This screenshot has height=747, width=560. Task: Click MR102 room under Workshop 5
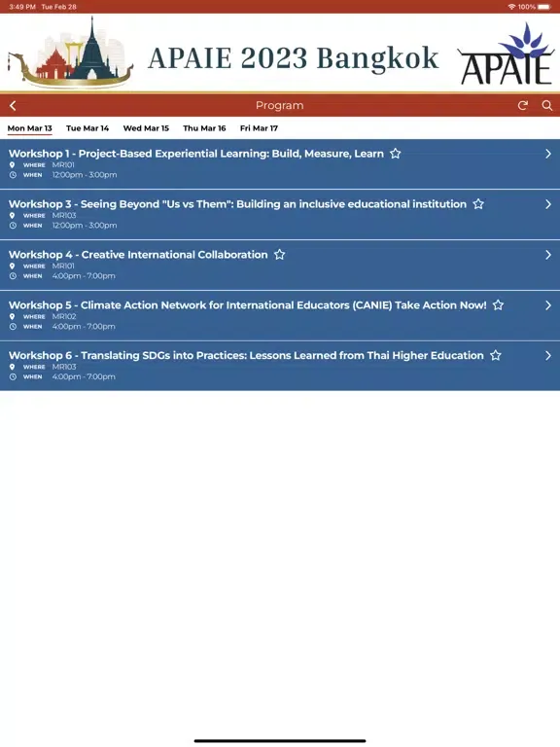pos(64,316)
